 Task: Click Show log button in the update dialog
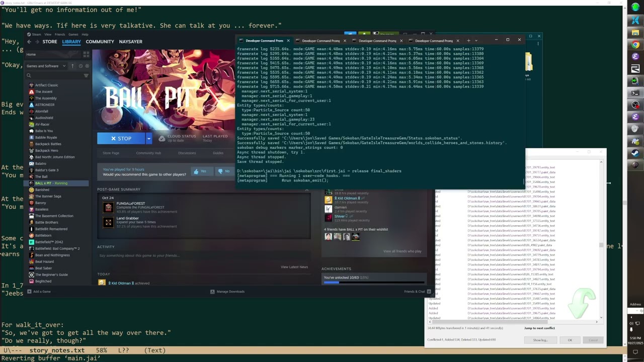pyautogui.click(x=540, y=340)
